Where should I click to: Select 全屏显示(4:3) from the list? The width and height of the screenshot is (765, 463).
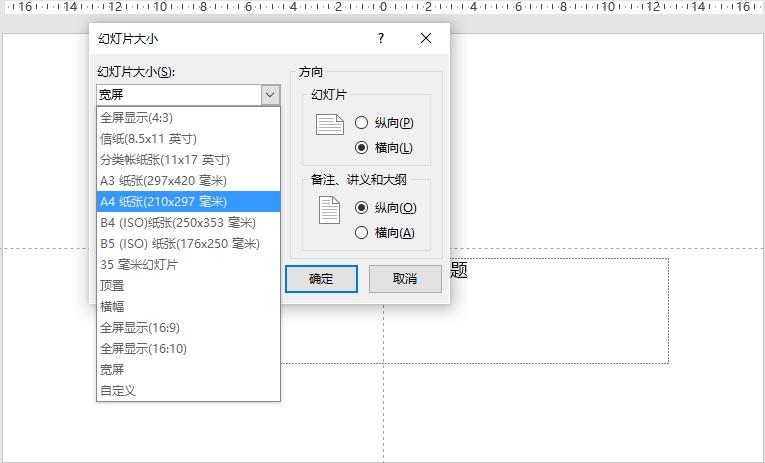[188, 118]
